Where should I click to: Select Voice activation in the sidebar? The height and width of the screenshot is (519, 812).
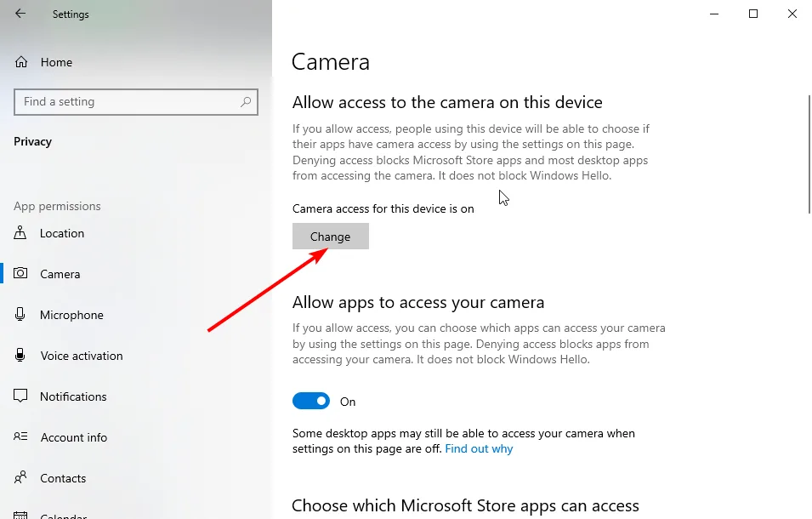(82, 356)
